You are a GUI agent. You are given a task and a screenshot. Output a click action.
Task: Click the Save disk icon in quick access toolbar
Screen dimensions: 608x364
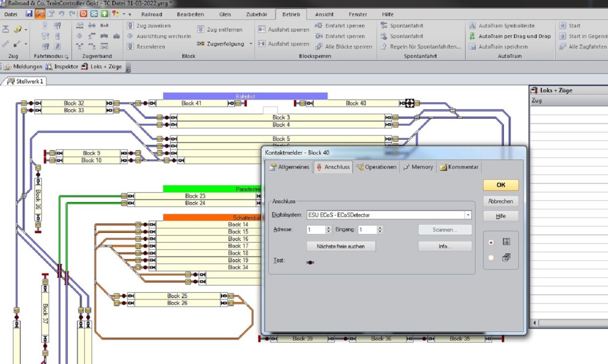(x=29, y=13)
